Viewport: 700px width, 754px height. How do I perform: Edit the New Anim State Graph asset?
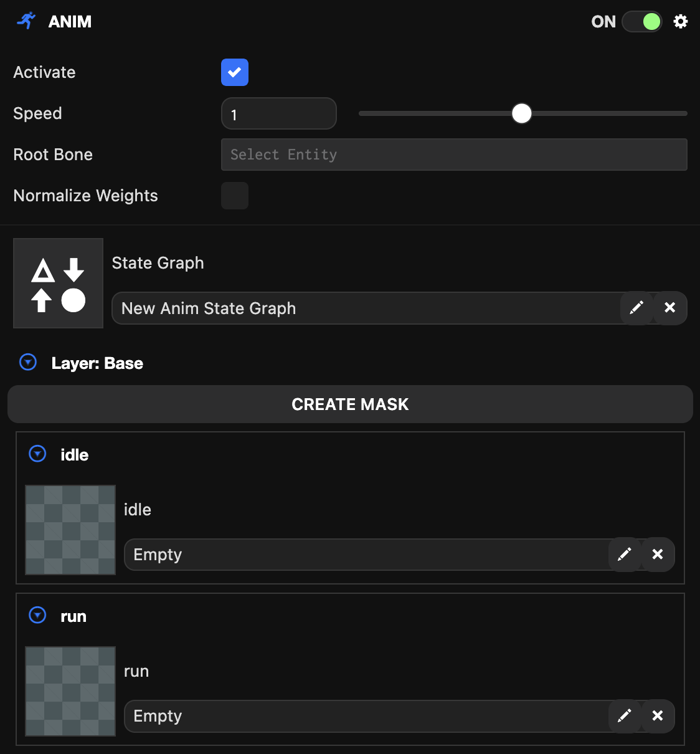pos(636,307)
